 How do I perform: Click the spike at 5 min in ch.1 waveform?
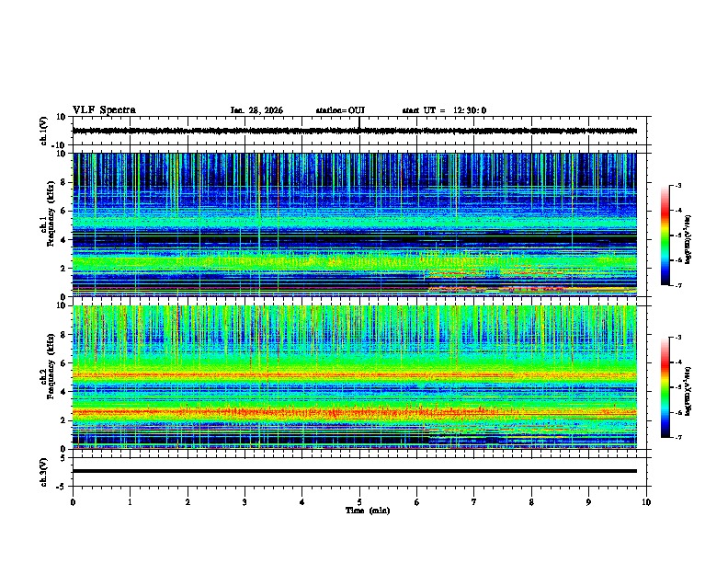click(x=359, y=123)
